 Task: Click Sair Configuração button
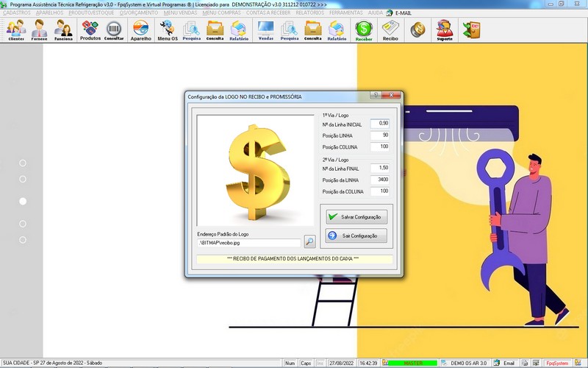pyautogui.click(x=356, y=236)
